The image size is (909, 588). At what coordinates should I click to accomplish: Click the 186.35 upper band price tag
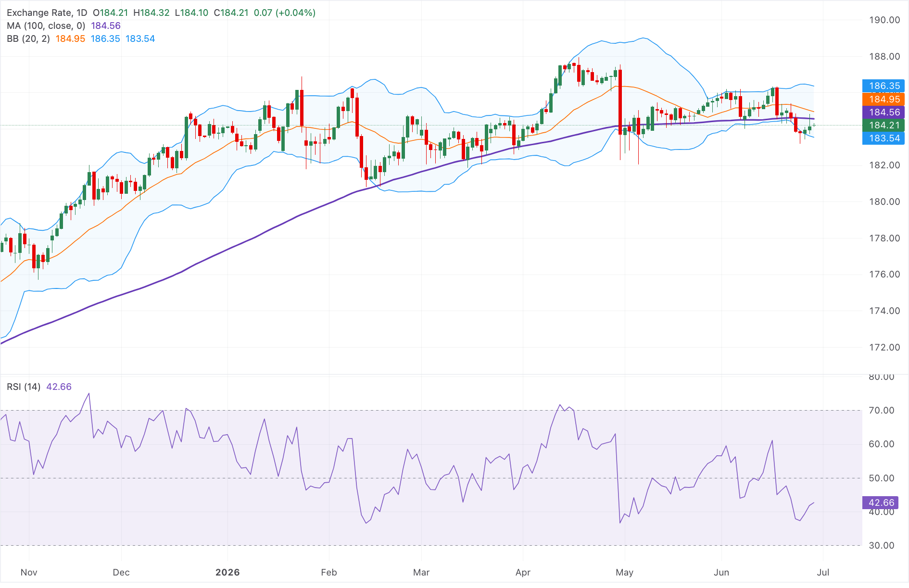click(x=884, y=86)
